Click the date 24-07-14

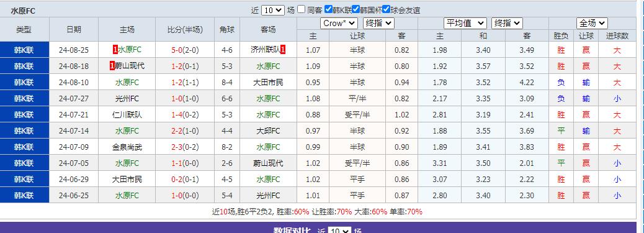pyautogui.click(x=73, y=131)
